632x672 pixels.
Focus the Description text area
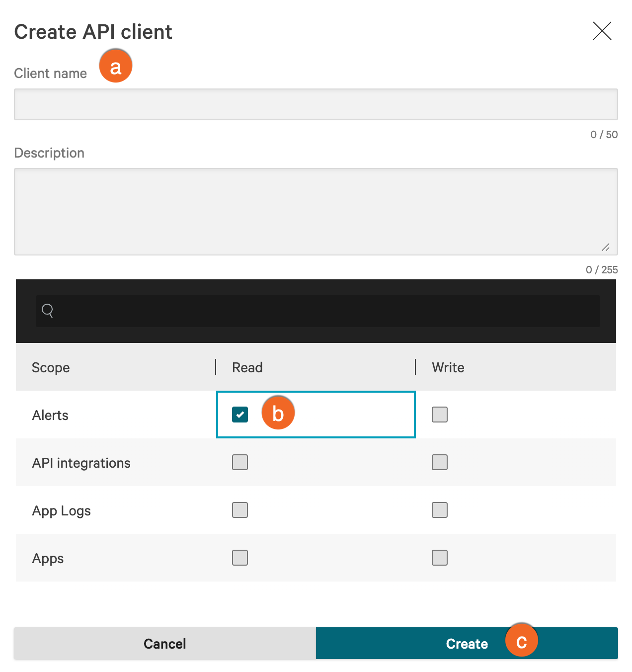[316, 212]
